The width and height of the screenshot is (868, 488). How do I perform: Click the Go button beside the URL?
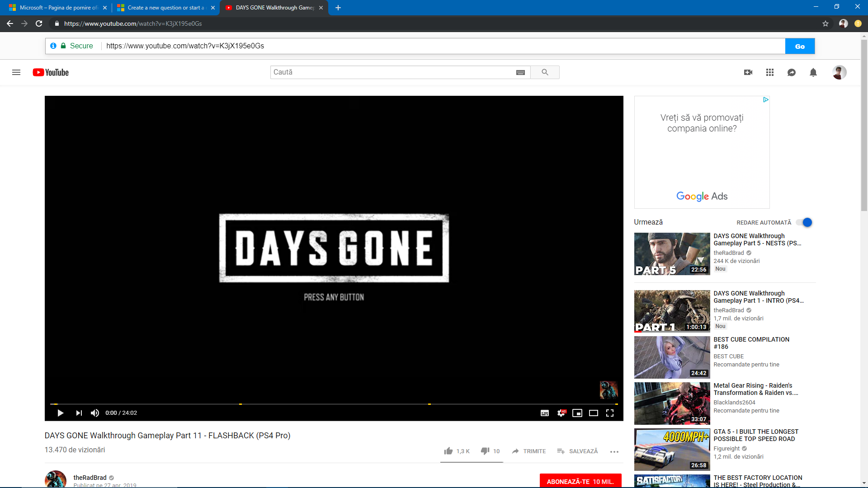[x=800, y=46]
